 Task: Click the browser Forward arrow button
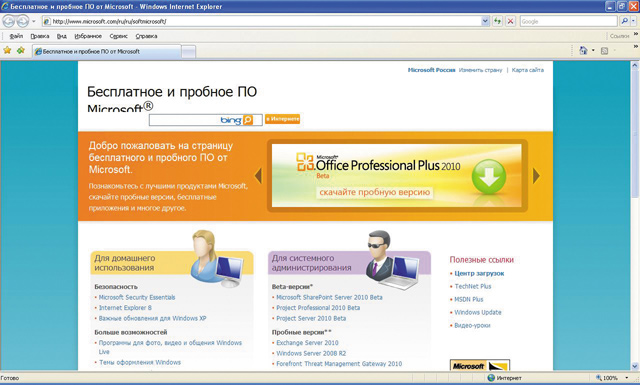pyautogui.click(x=23, y=21)
